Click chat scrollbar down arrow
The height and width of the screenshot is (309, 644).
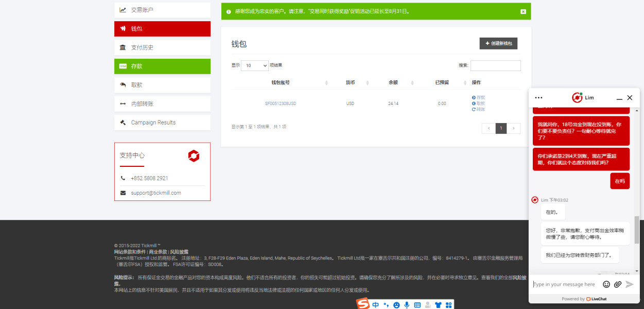[x=637, y=271]
